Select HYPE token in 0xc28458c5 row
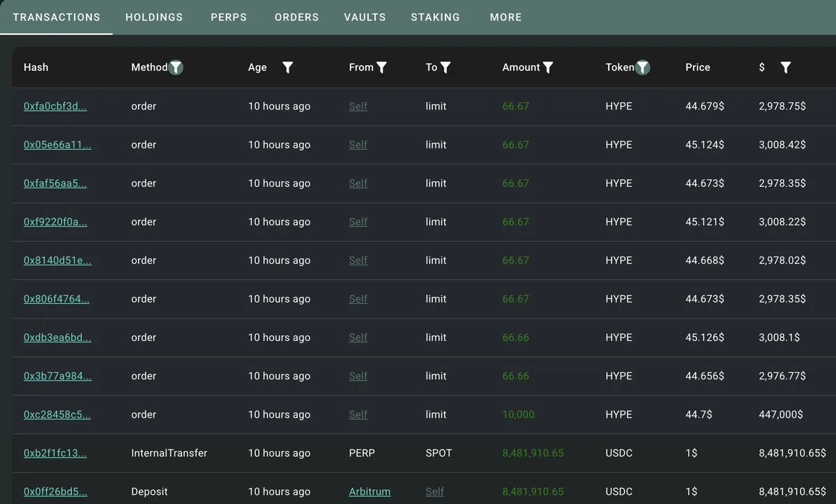 618,415
